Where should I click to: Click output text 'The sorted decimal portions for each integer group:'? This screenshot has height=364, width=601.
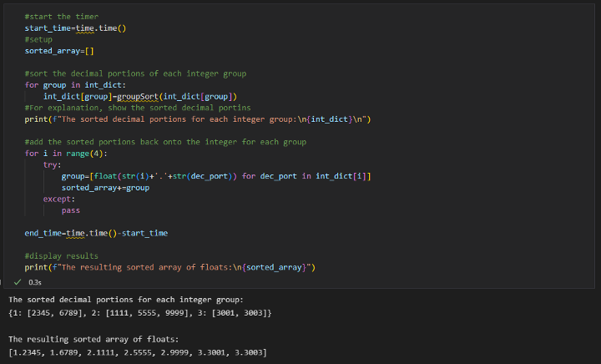pyautogui.click(x=126, y=300)
